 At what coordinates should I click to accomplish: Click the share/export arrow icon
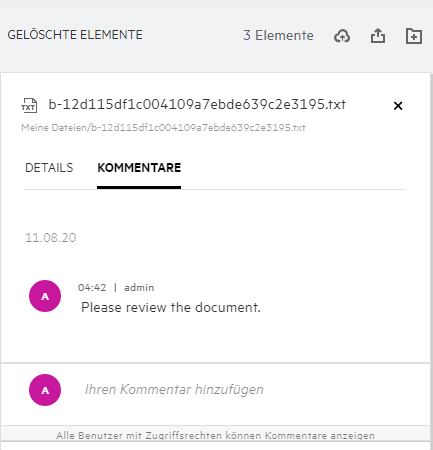378,36
